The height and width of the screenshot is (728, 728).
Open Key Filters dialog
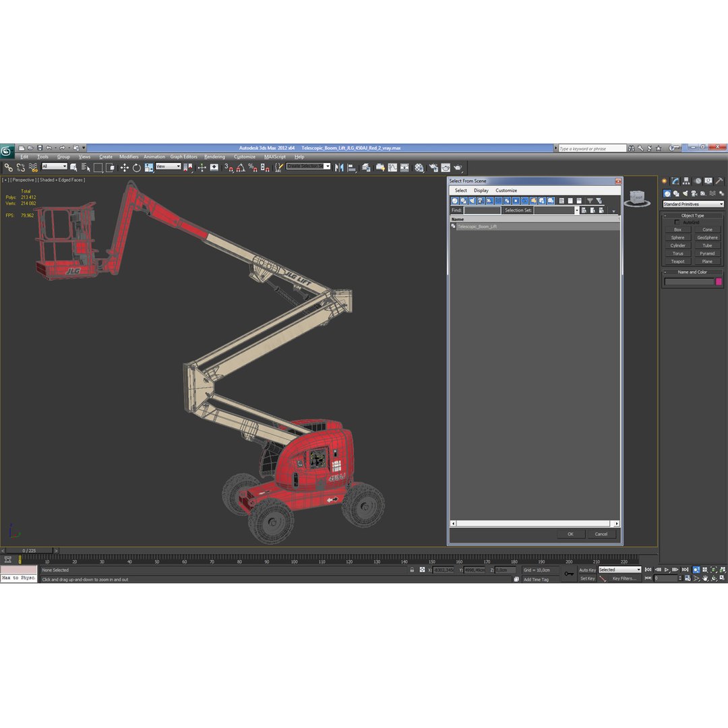[x=624, y=578]
